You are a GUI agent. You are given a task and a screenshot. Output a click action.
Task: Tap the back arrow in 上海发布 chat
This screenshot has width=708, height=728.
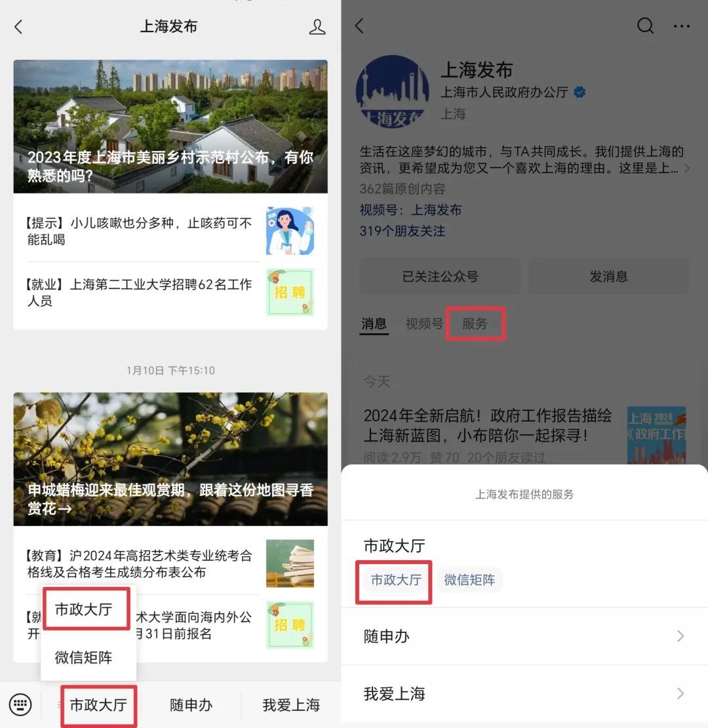(x=18, y=27)
